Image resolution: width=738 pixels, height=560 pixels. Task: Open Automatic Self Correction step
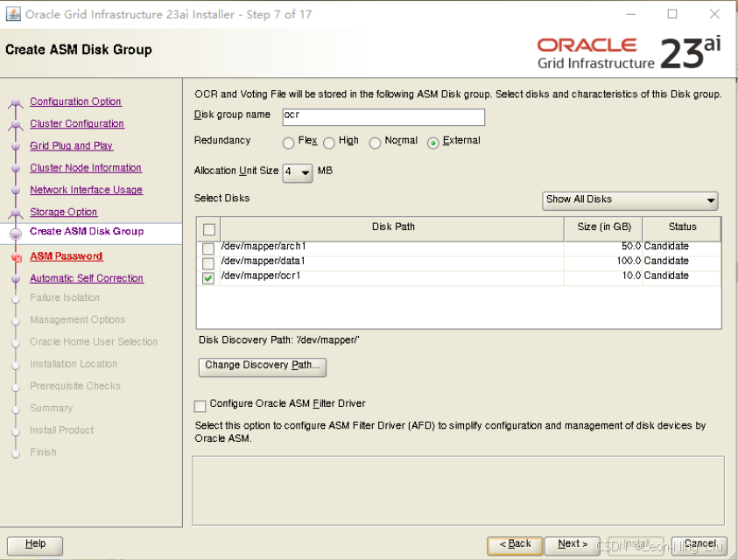(87, 278)
